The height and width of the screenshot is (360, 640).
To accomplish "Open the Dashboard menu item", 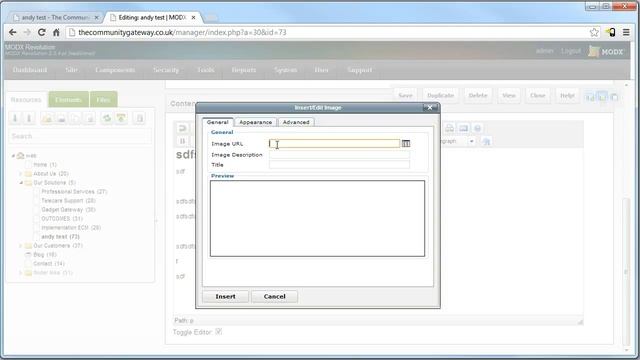I will click(x=30, y=70).
